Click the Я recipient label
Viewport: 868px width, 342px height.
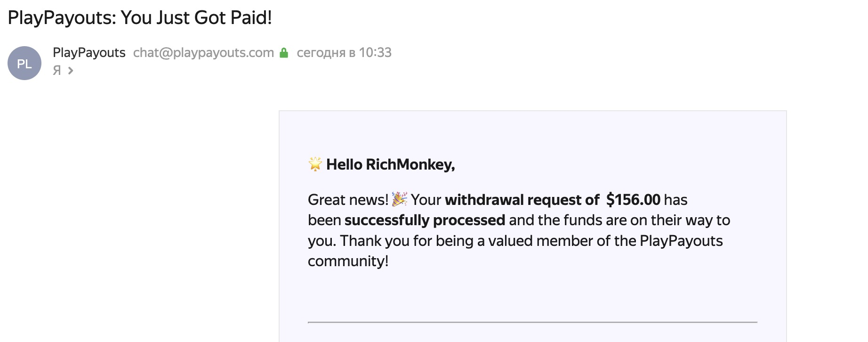(57, 71)
